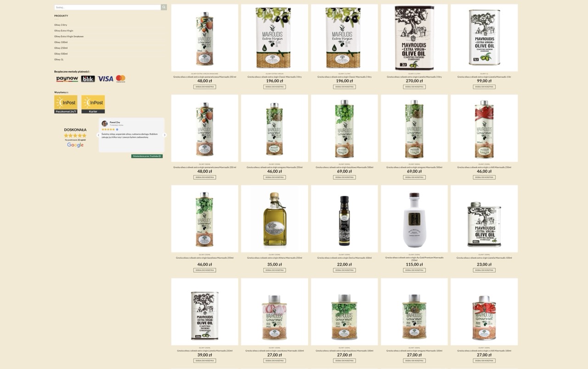Click the 35,00 zł price
Screen dimensions: 588x369
point(275,264)
